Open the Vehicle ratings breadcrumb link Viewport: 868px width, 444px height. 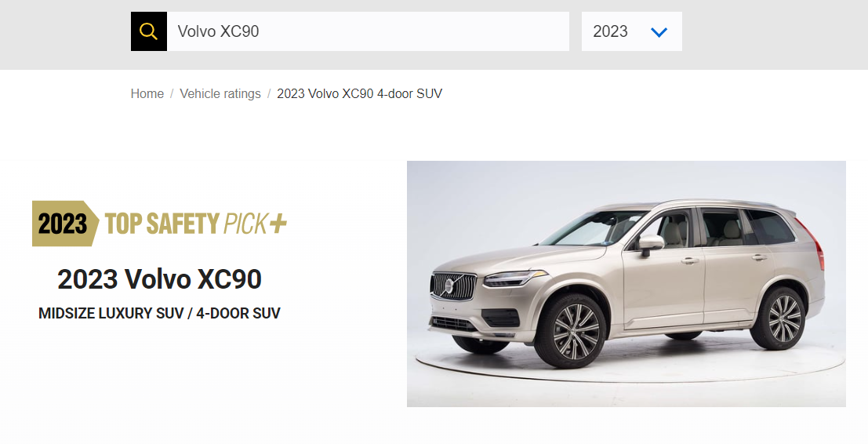pyautogui.click(x=220, y=93)
